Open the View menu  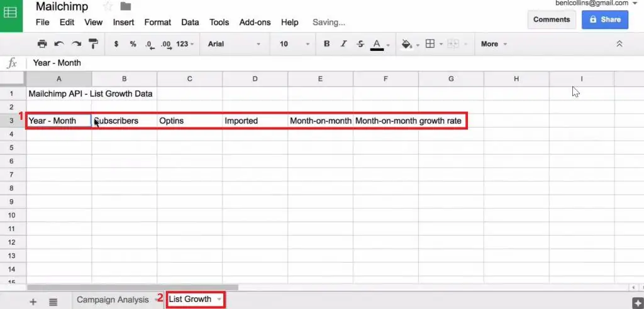[x=93, y=23]
